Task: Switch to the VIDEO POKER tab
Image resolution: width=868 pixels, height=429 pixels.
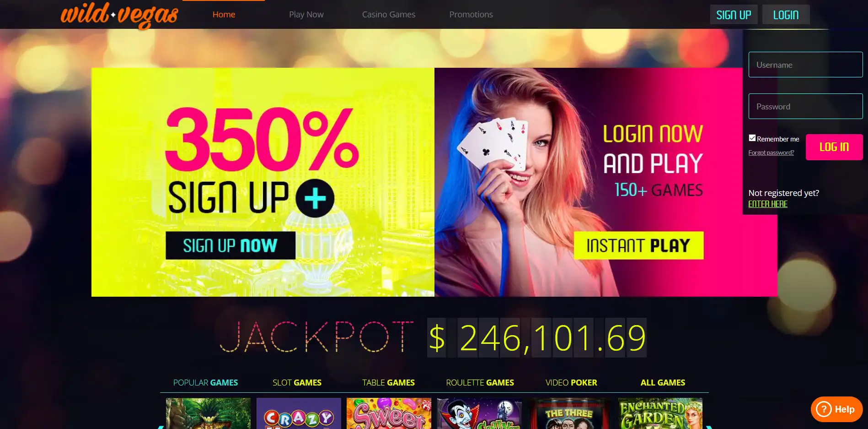Action: point(571,382)
